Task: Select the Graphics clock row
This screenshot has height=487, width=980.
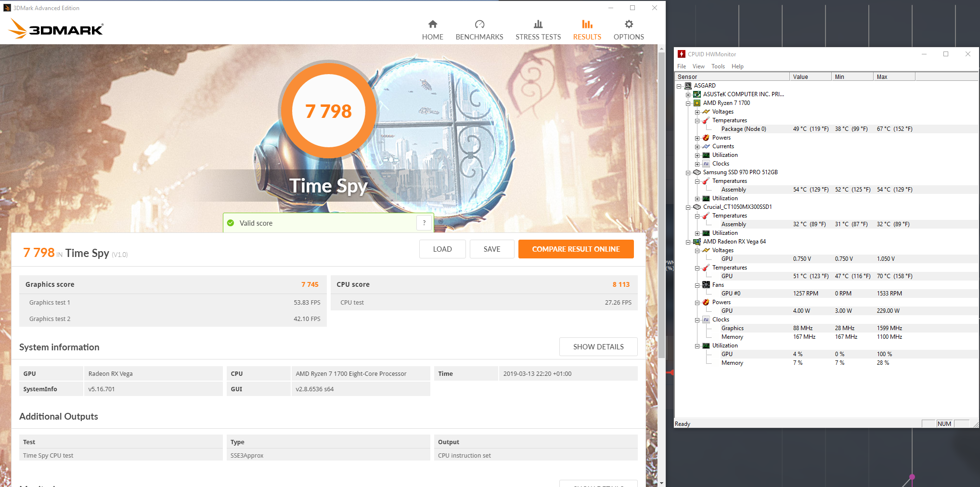Action: coord(826,328)
